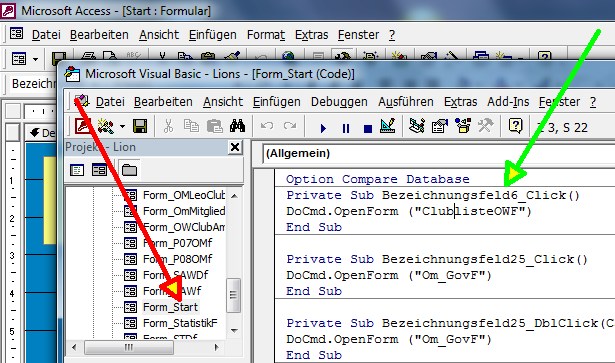Run the macro with the play button

(x=323, y=128)
